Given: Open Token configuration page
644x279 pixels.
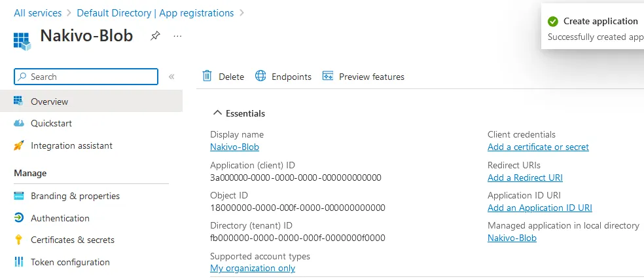Looking at the screenshot, I should pyautogui.click(x=70, y=262).
